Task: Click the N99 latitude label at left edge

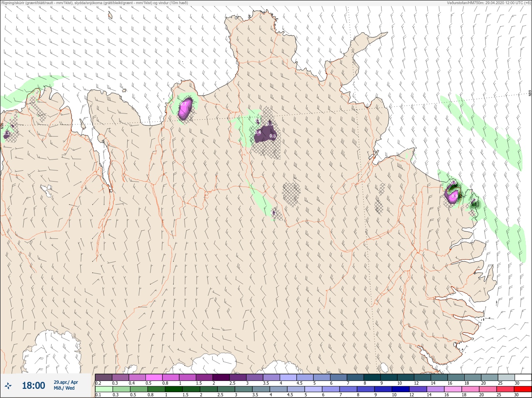Action: (x=2, y=125)
